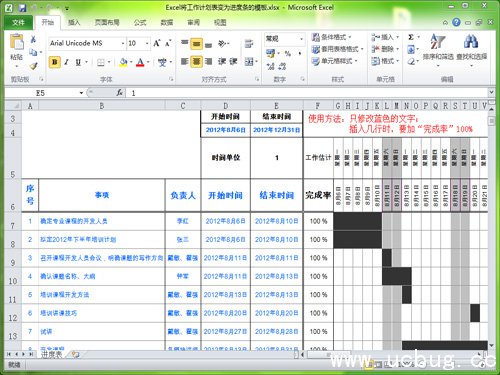Screen dimensions: 500x375
Task: Click the Help question mark icon
Action: coord(456,22)
